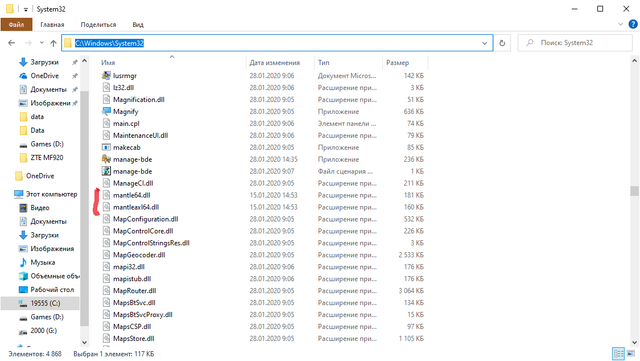Open OneDrive pinned quick access item
This screenshot has height=361, width=640.
[44, 76]
